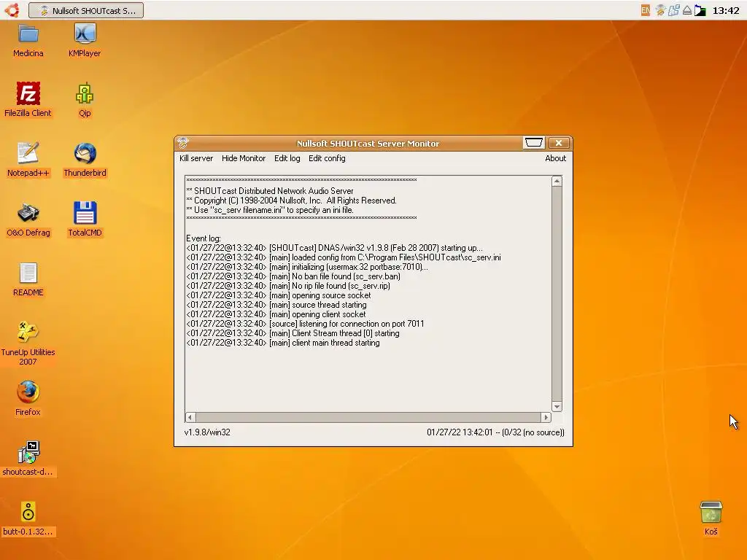
Task: Open the Edit log menu item
Action: (287, 158)
